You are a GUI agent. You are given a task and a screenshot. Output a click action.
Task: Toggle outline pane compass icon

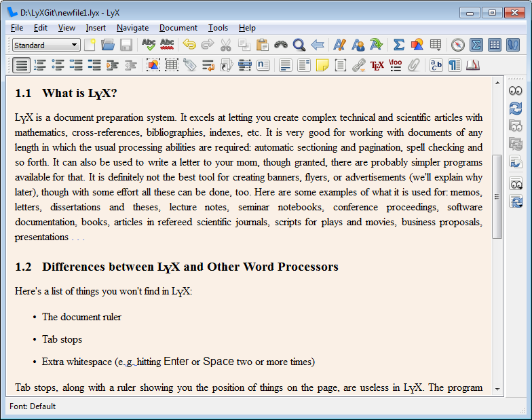click(457, 45)
